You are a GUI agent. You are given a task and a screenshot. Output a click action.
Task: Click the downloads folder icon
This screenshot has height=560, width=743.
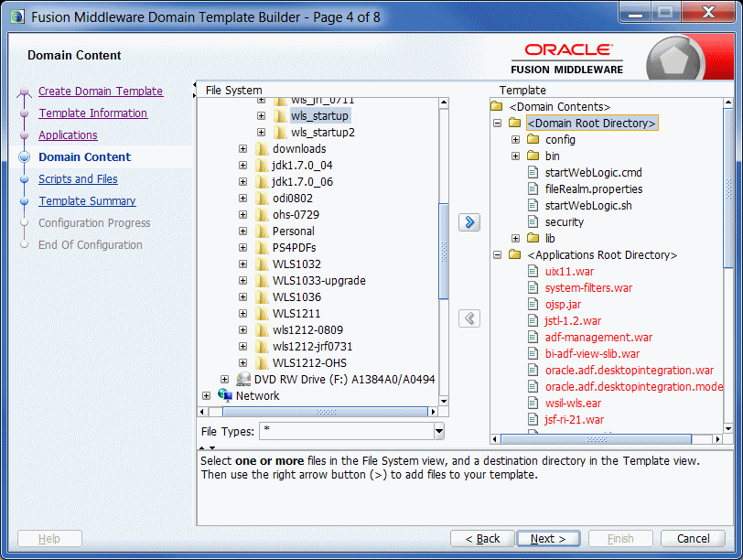pos(262,149)
